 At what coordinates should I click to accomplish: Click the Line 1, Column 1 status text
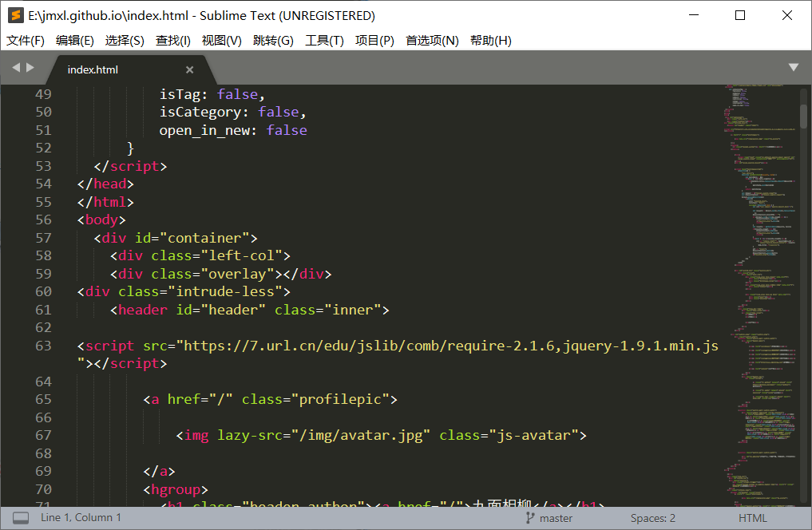click(x=81, y=517)
